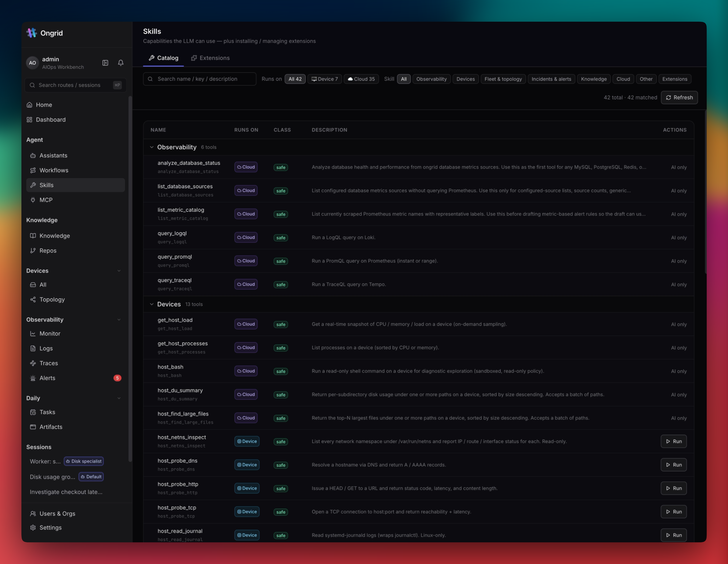Run host_probe_dns skill
Screen dimensions: 728x564
tap(673, 465)
